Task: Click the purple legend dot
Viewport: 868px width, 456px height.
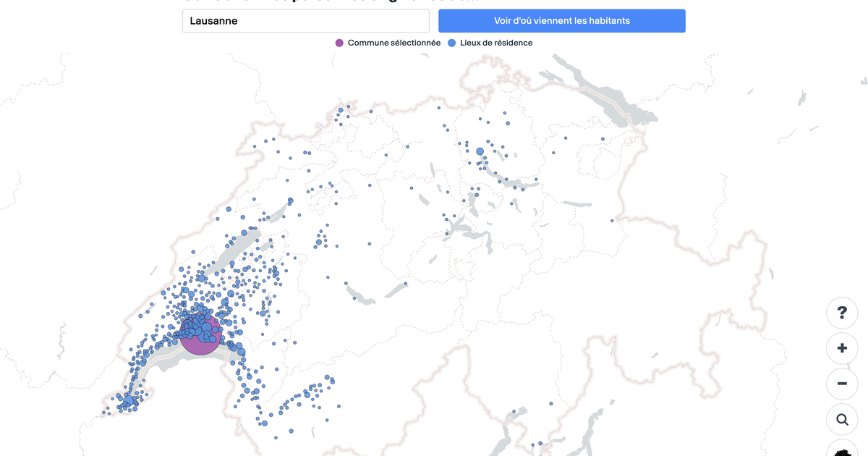Action: click(339, 43)
